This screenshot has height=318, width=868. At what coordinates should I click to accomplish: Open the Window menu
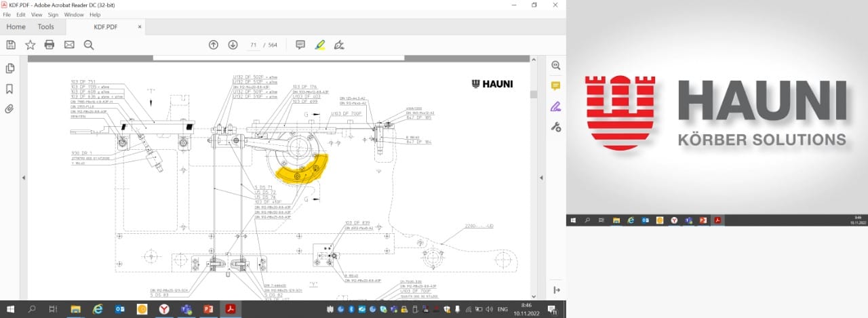coord(74,14)
